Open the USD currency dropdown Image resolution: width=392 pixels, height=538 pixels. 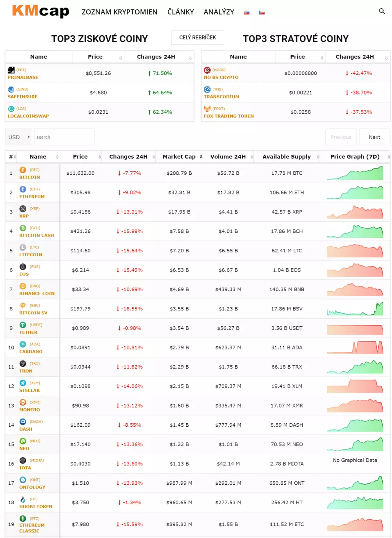click(x=19, y=137)
